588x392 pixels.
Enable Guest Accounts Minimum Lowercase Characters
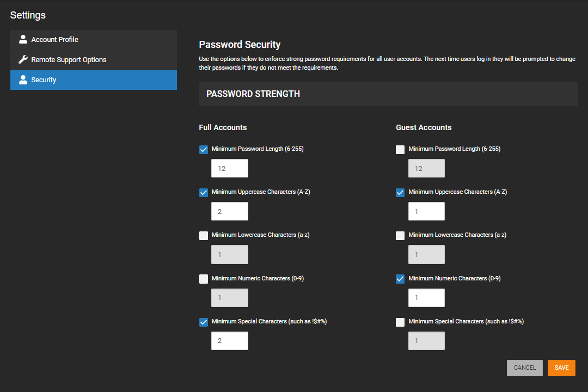400,236
